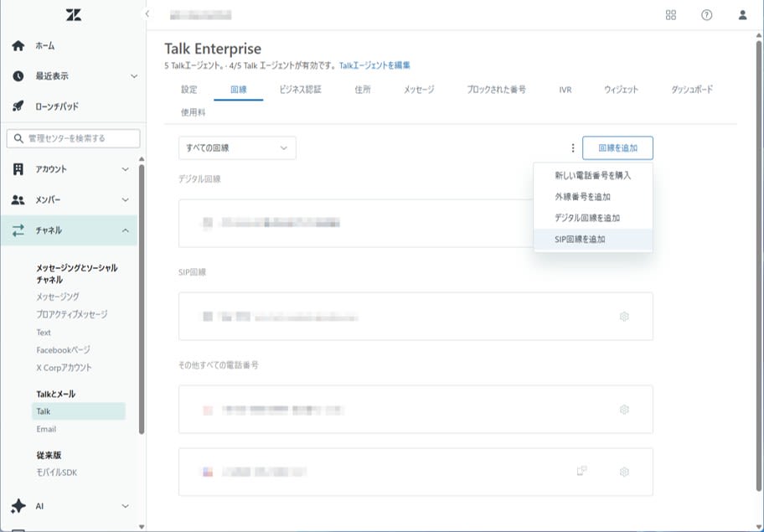Select the 回線 tab

tap(238, 90)
